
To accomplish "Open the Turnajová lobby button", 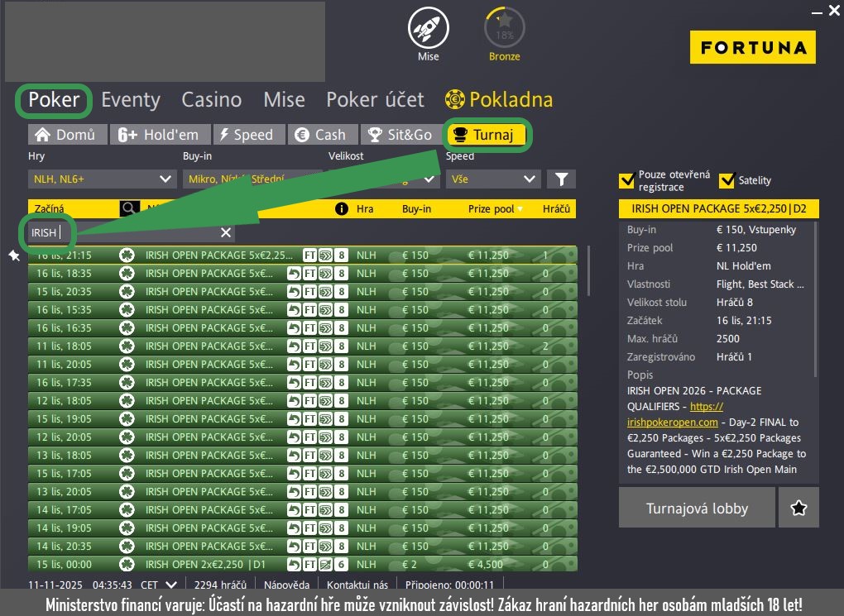I will click(x=697, y=508).
